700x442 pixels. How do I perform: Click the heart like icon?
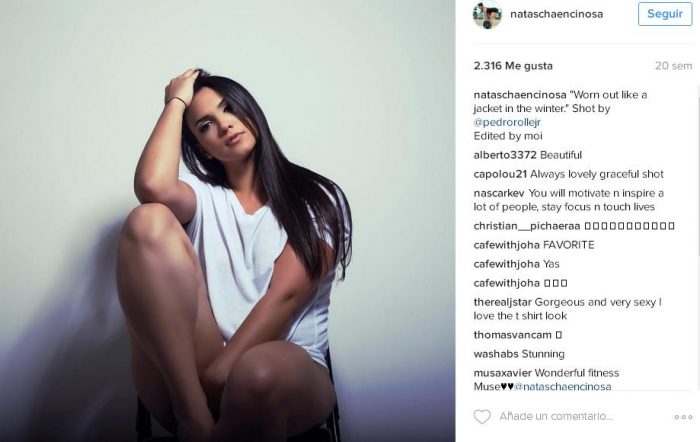pos(482,416)
